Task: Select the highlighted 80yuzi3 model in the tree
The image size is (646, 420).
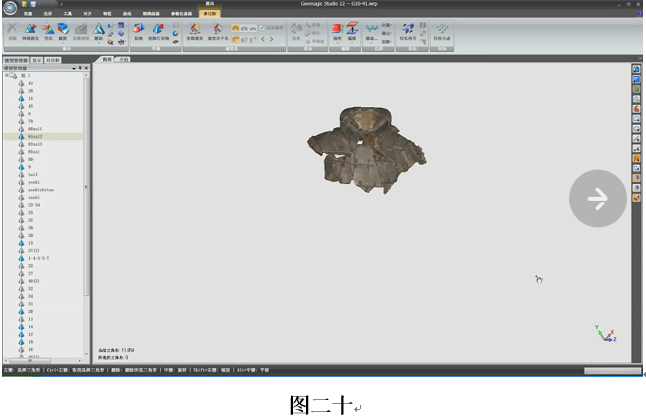Action: click(36, 136)
